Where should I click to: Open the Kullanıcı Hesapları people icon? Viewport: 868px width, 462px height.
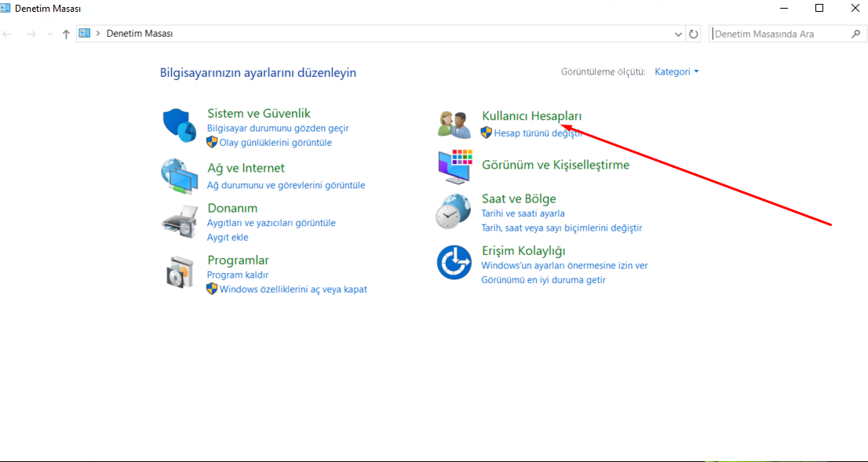pos(454,124)
